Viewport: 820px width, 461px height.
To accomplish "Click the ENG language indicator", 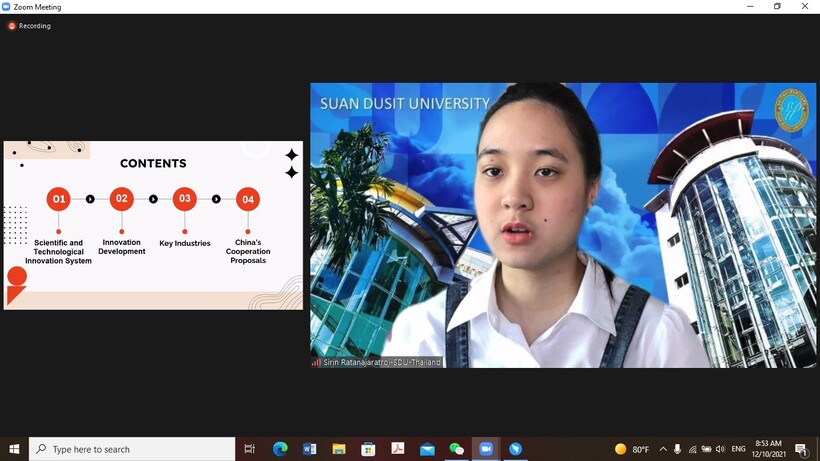I will pos(738,449).
